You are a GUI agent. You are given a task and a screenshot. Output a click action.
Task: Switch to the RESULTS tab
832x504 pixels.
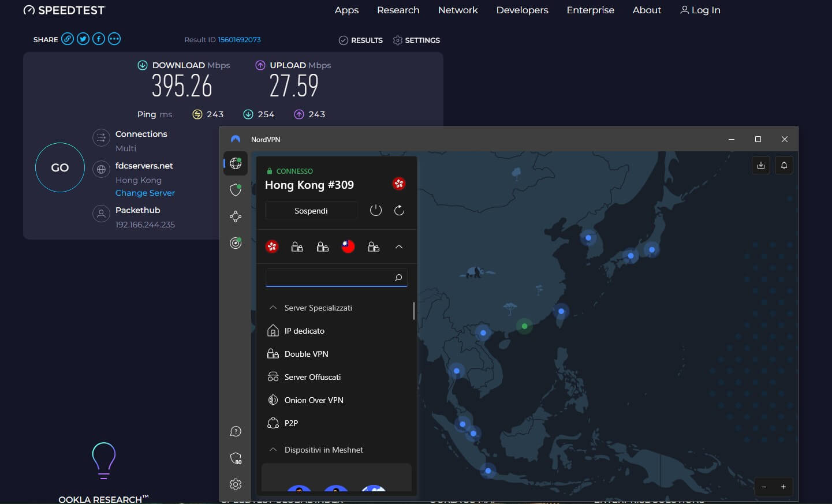360,40
